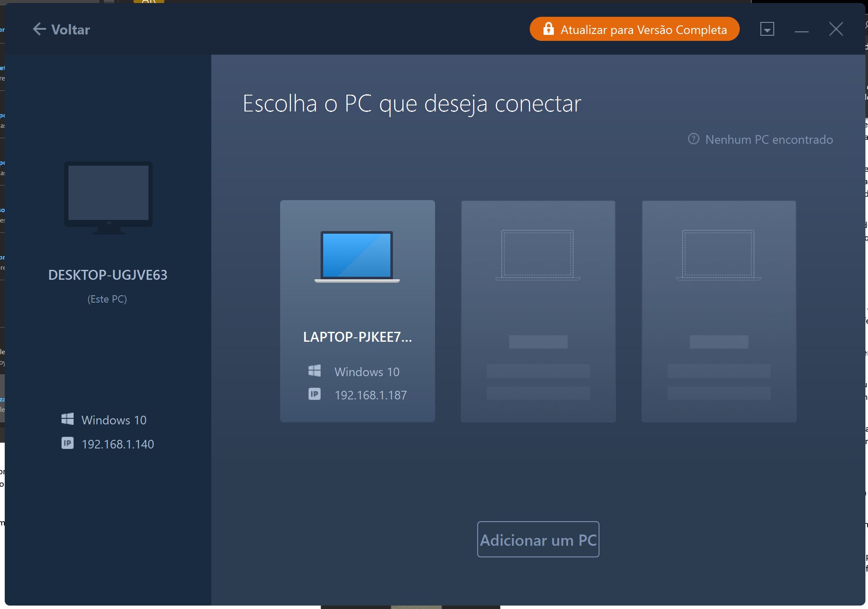Close the PCTrans window

click(x=836, y=29)
